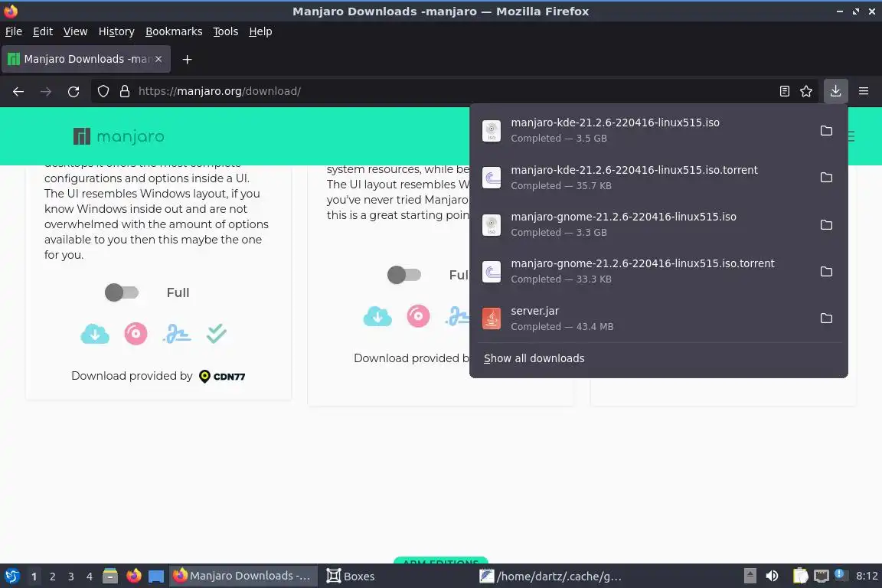Image resolution: width=882 pixels, height=588 pixels.
Task: Open containing folder for server.jar
Action: tap(826, 318)
